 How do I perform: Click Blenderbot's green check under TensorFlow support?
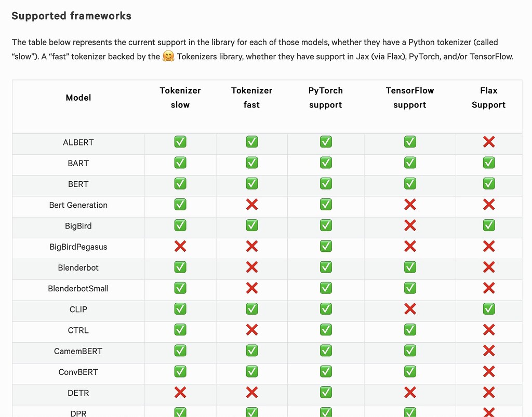(410, 267)
